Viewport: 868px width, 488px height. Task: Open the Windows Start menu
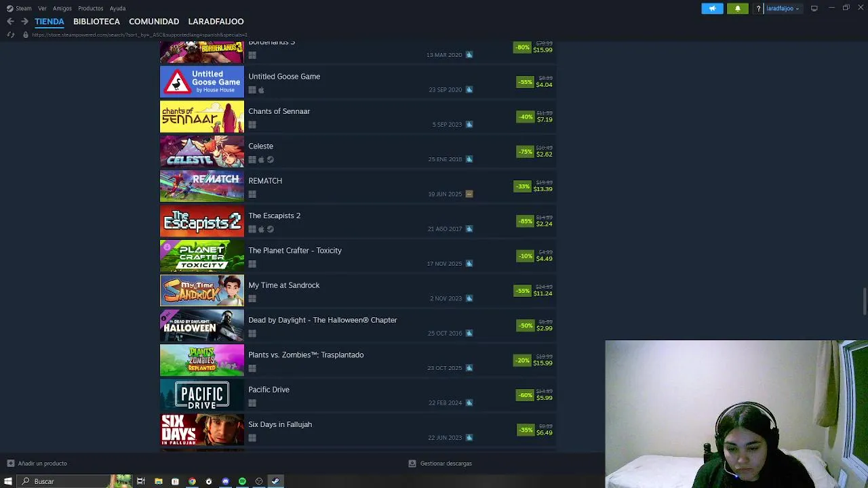8,481
